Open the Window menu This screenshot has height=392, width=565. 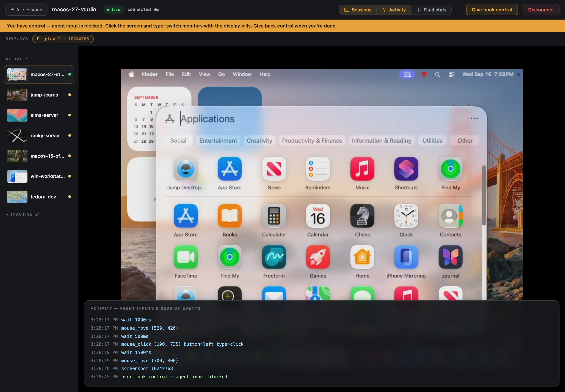click(x=242, y=74)
